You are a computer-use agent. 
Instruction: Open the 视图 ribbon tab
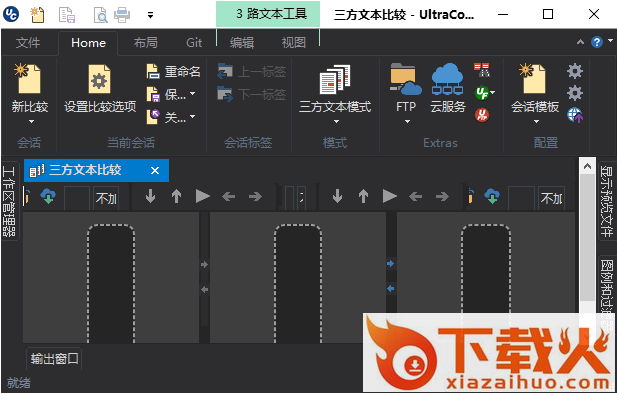(x=294, y=43)
